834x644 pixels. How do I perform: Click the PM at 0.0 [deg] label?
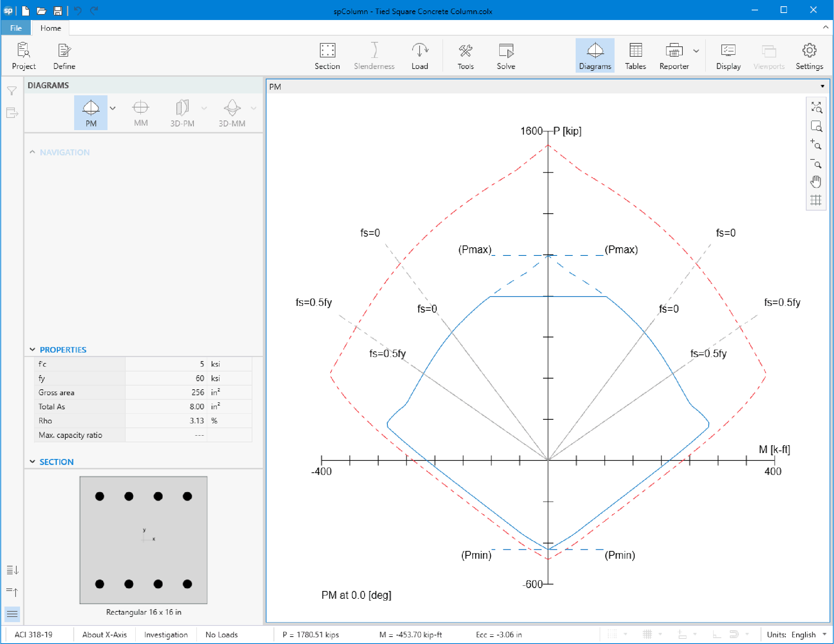point(356,595)
